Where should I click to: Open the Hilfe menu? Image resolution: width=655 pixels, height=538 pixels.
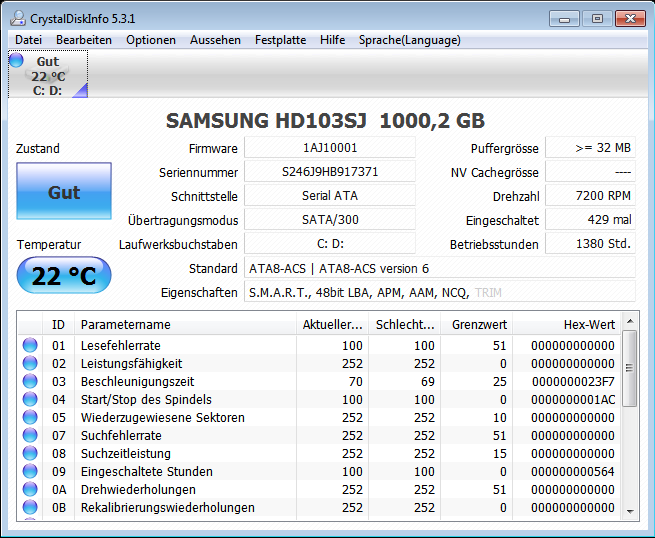point(333,40)
